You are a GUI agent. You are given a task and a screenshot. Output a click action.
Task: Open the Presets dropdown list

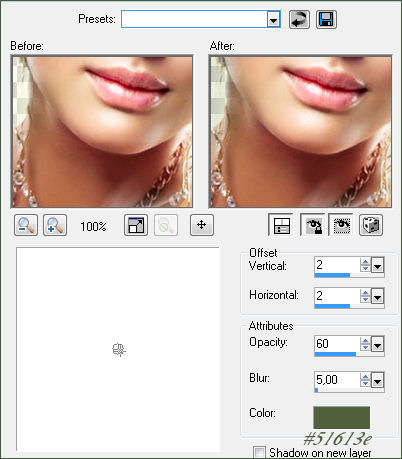point(273,19)
